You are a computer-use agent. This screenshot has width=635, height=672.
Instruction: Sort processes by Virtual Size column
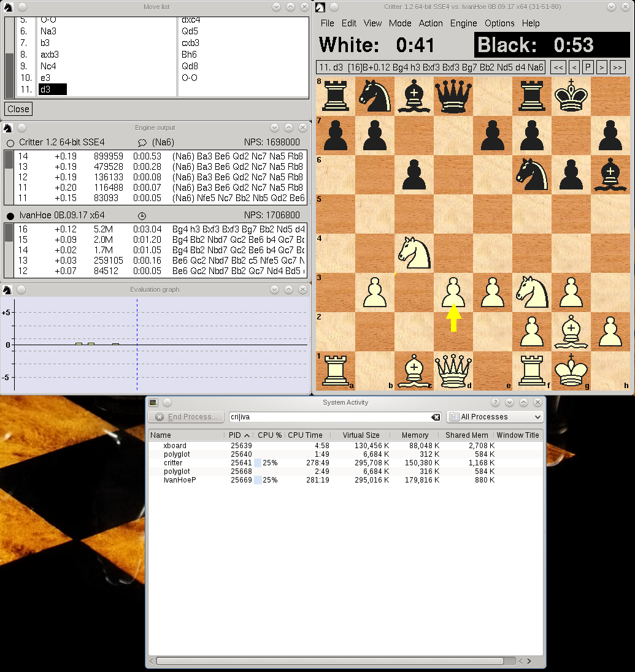(361, 435)
